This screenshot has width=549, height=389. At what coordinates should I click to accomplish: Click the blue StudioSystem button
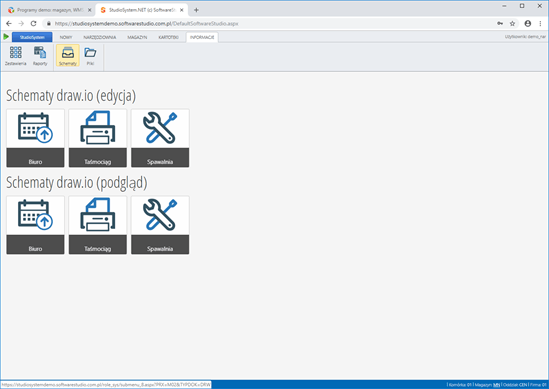tap(32, 37)
